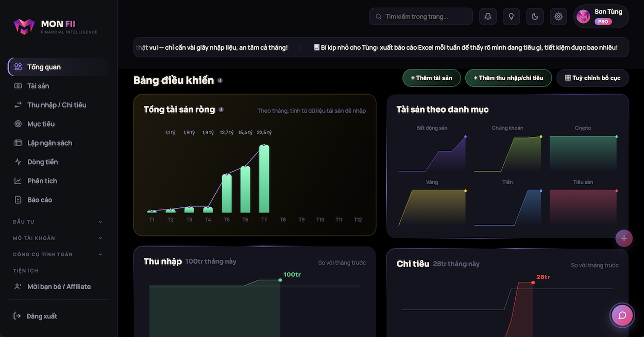Focus the Tìm kiếm trong trang search field
The image size is (644, 337).
(x=421, y=16)
